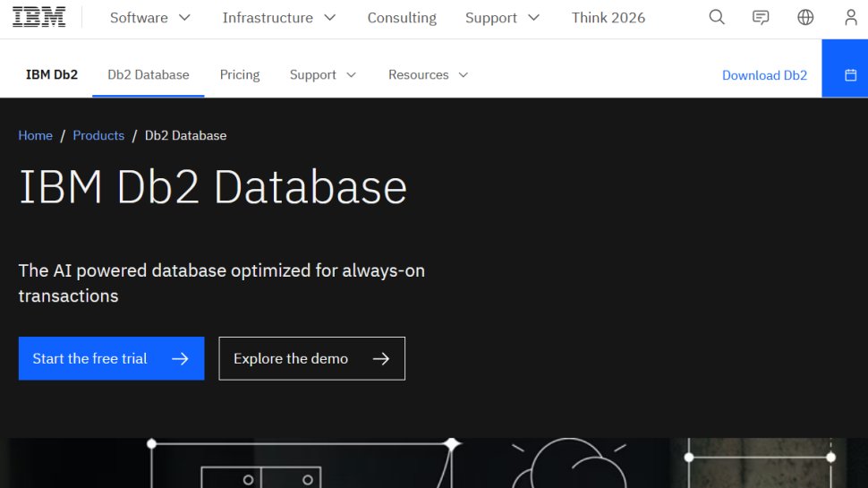
Task: Click arrow icon in Explore the demo
Action: click(381, 359)
